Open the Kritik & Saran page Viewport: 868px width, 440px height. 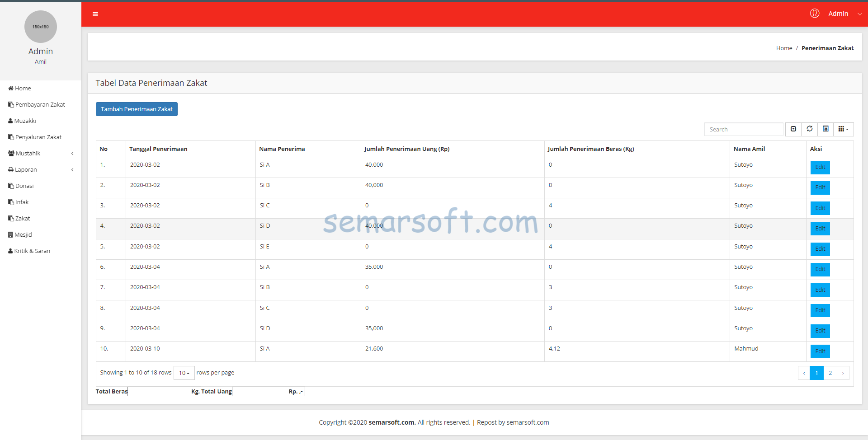[x=32, y=251]
